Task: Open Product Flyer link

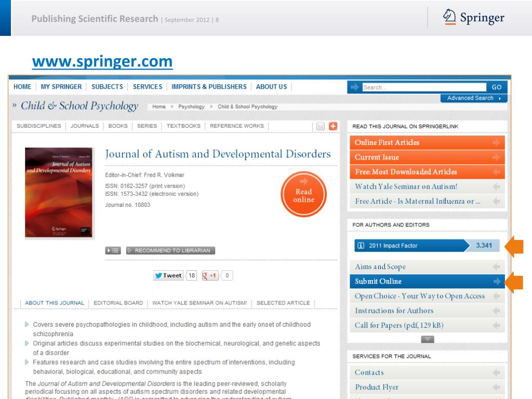Action: click(427, 387)
